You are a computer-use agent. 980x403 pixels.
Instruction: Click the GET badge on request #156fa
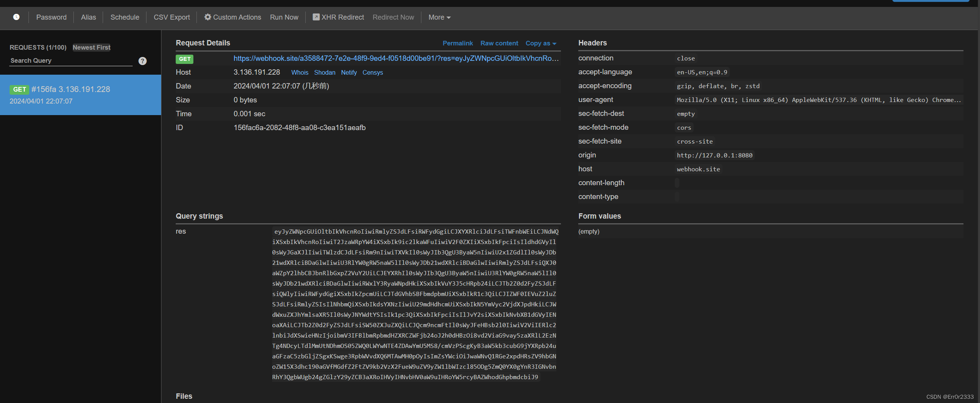pyautogui.click(x=20, y=89)
